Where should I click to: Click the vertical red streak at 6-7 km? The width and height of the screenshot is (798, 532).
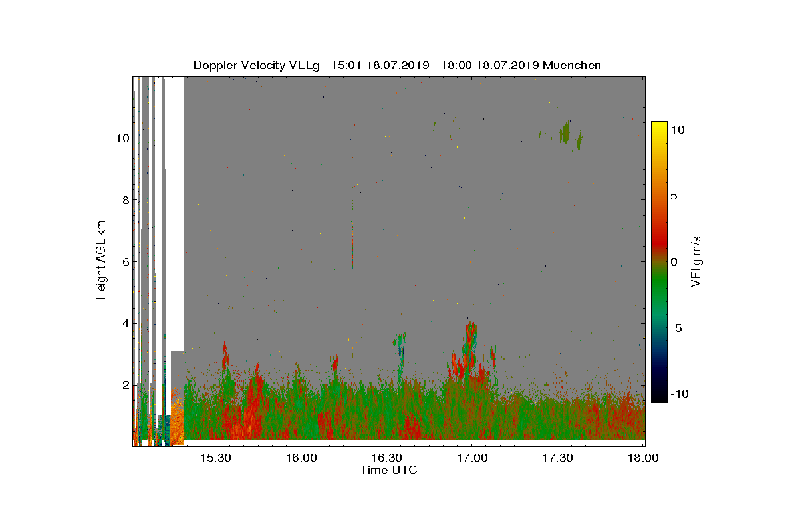[x=352, y=246]
